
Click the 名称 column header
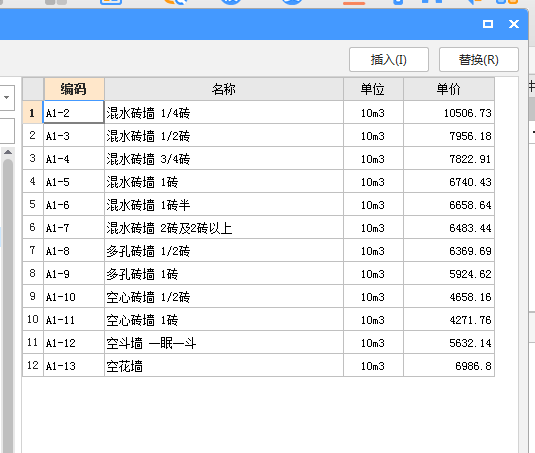pyautogui.click(x=224, y=89)
